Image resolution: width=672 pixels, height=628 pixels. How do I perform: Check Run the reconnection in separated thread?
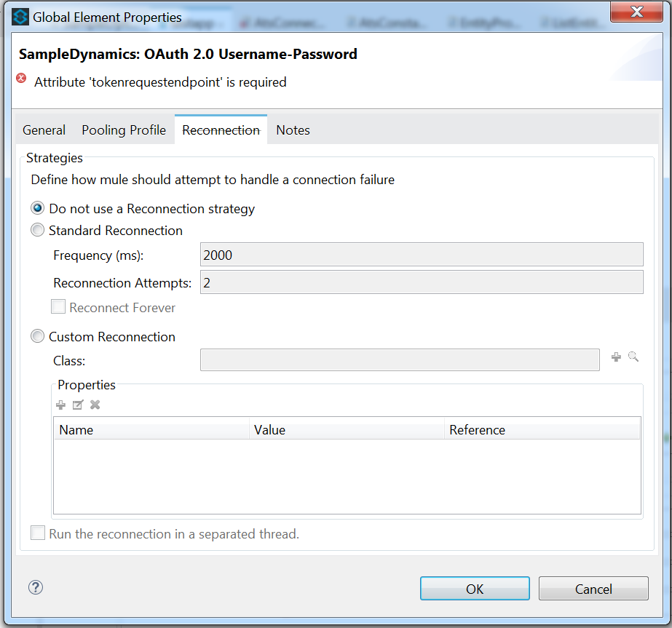click(38, 534)
